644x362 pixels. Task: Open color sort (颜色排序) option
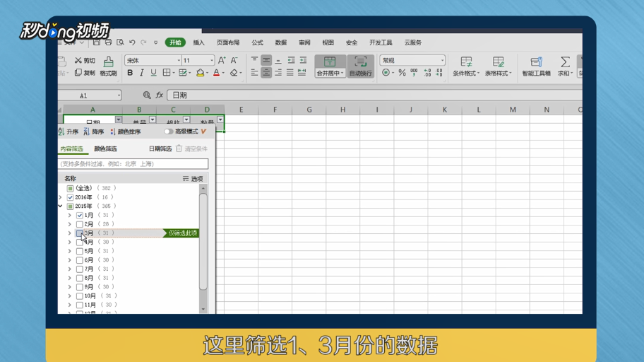click(x=125, y=132)
